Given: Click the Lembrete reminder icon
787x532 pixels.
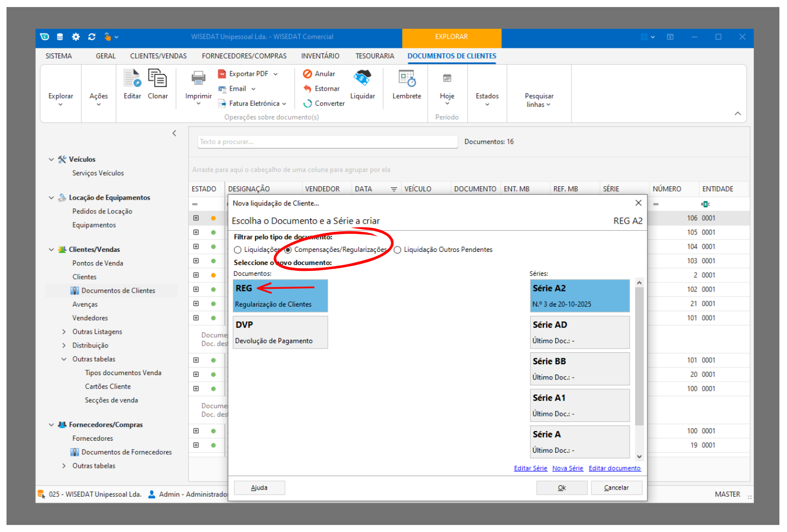Looking at the screenshot, I should [x=407, y=79].
